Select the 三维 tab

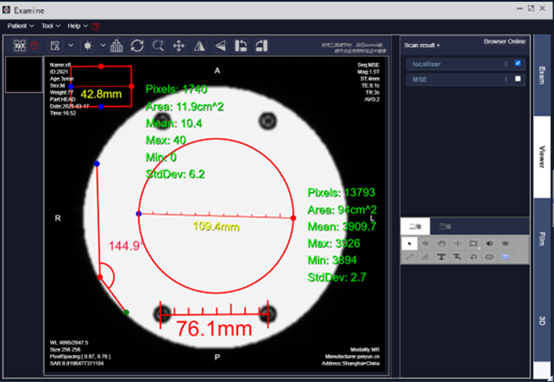point(445,227)
